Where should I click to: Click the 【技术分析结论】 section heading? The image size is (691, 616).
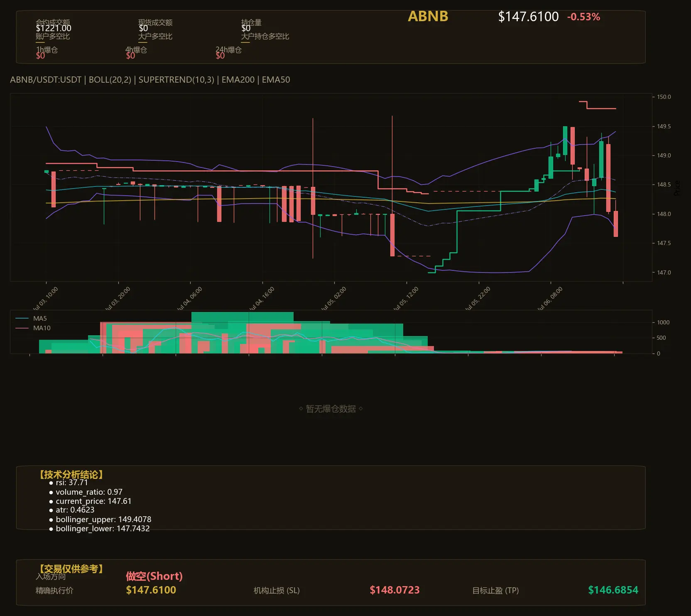(71, 474)
